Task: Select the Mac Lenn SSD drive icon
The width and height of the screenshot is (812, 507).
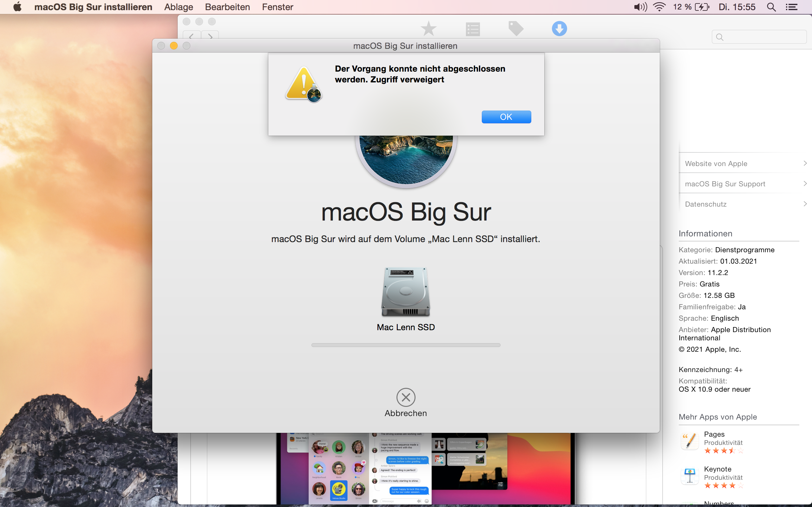Action: point(406,292)
